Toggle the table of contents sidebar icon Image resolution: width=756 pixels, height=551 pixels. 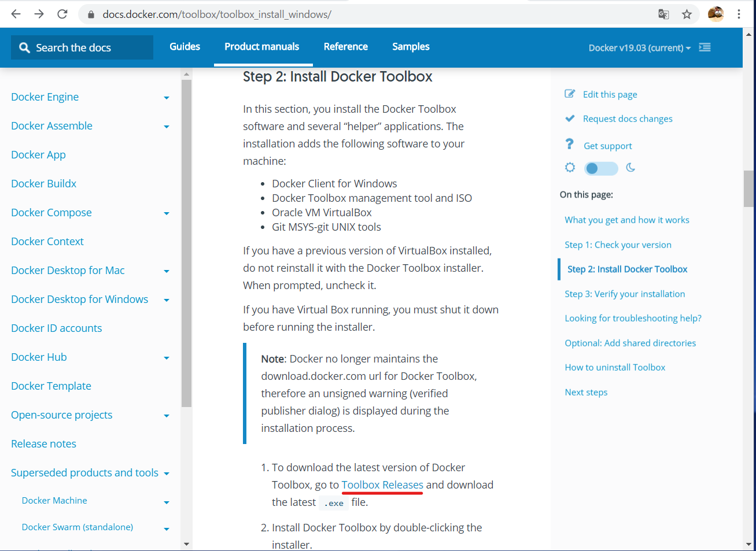pyautogui.click(x=705, y=47)
